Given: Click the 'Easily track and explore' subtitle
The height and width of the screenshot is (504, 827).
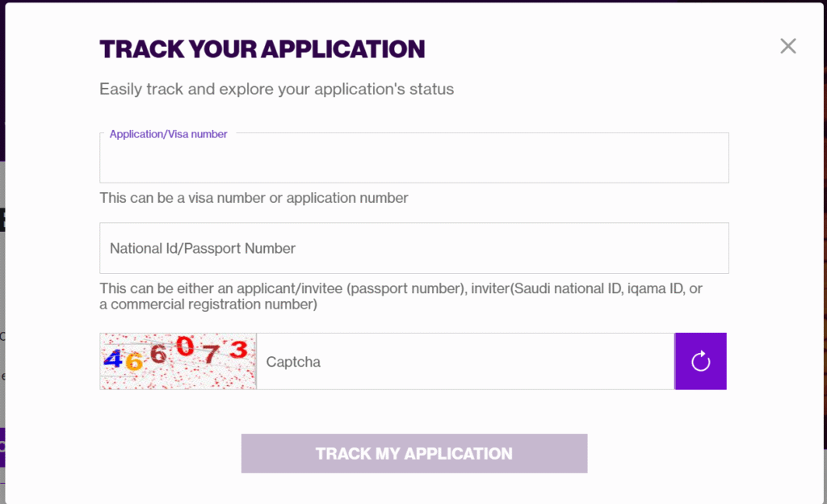Looking at the screenshot, I should point(276,89).
